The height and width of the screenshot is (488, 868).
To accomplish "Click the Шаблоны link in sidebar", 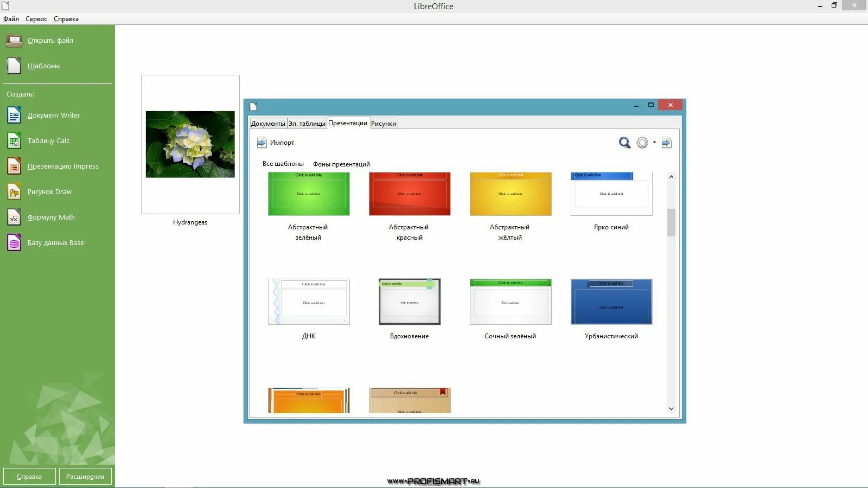I will coord(44,66).
